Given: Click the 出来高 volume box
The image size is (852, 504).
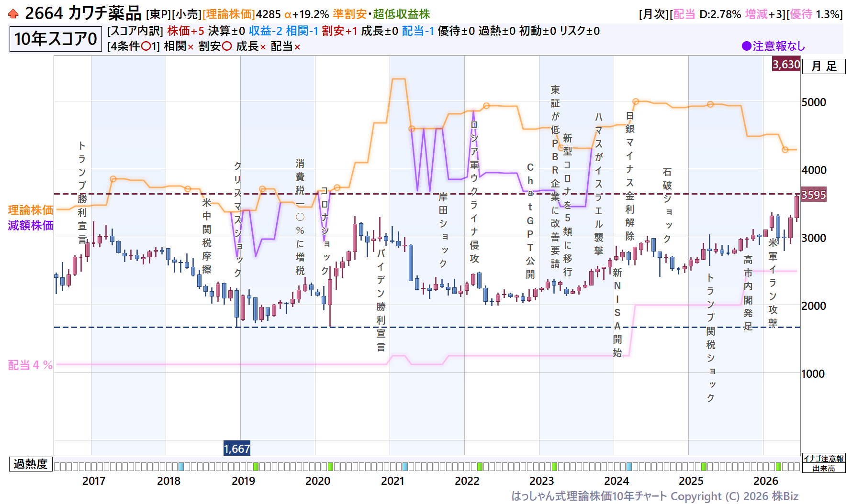Looking at the screenshot, I should click(x=824, y=469).
